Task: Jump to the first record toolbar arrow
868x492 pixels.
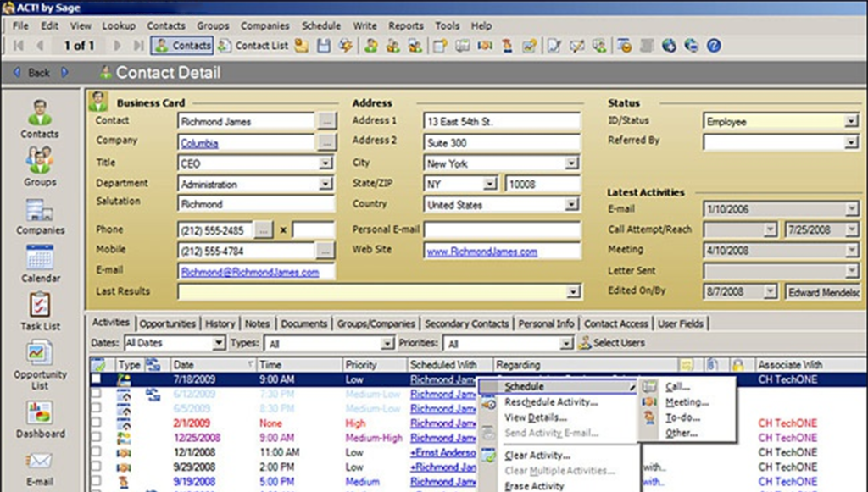Action: tap(18, 46)
